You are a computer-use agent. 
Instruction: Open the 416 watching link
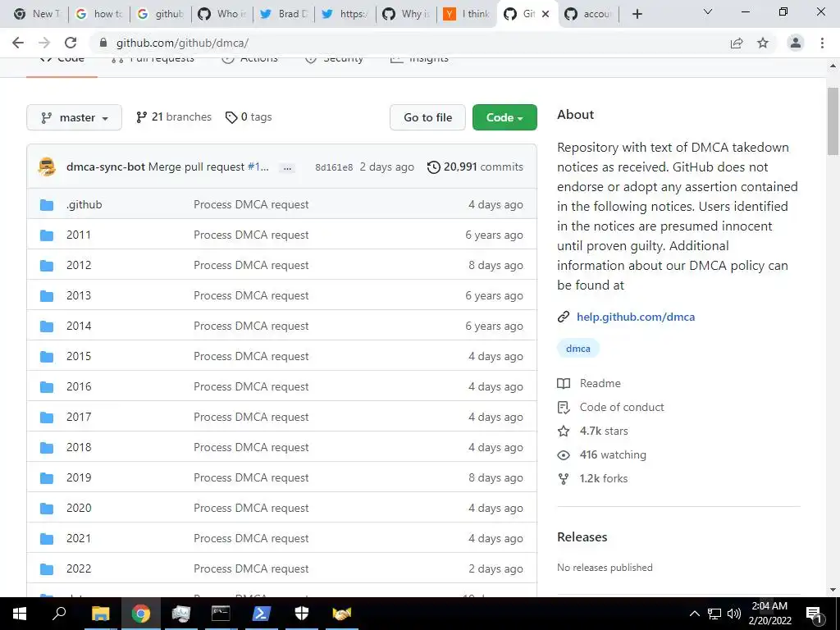(613, 454)
